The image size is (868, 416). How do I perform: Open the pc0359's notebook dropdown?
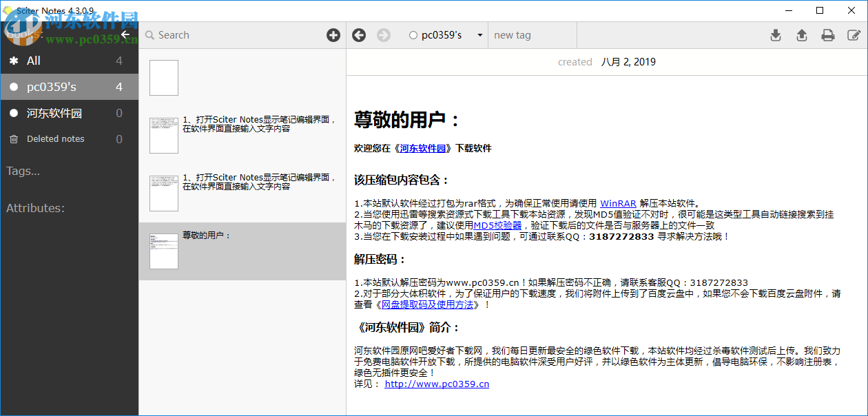coord(480,34)
